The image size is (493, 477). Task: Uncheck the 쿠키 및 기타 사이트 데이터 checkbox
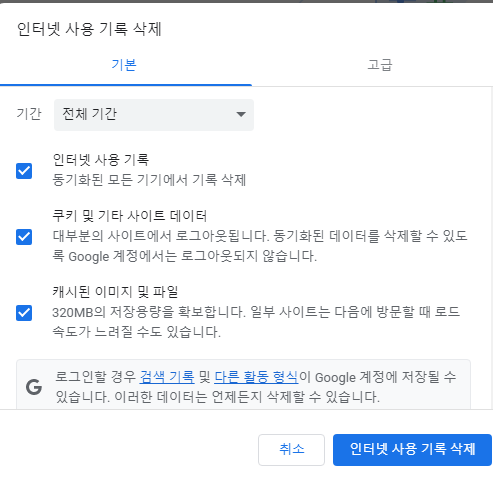pos(24,237)
